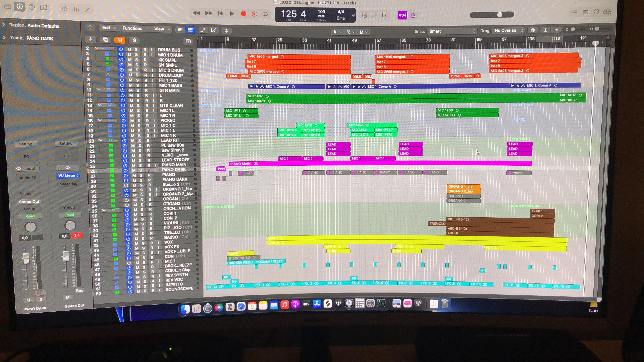Viewport: 644px width, 362px height.
Task: Open the List Editors button
Action: coord(574,12)
